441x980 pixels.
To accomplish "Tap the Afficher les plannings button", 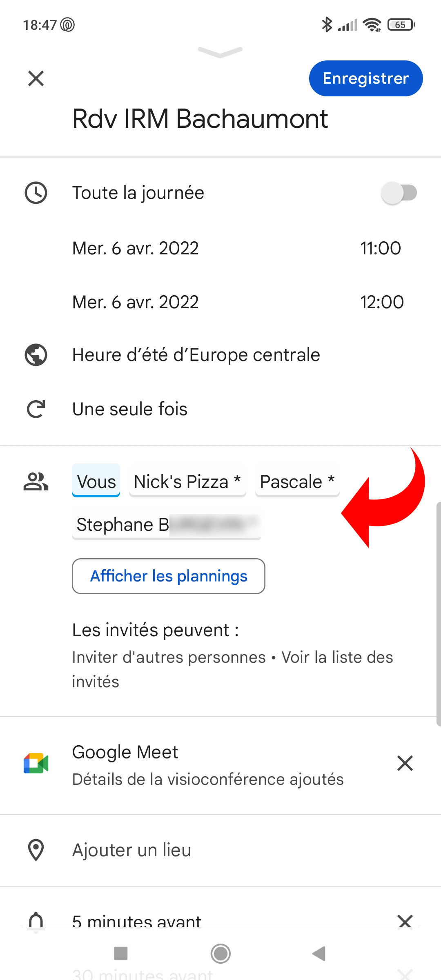I will point(169,576).
